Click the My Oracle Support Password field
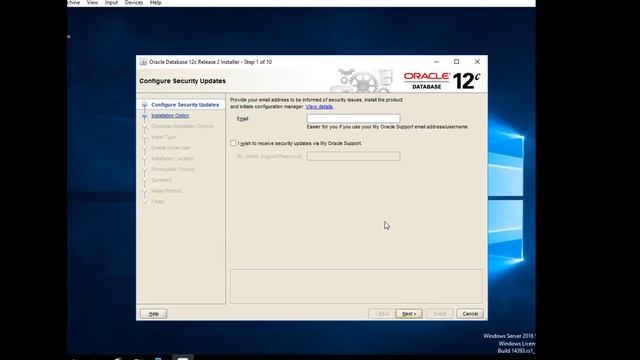This screenshot has width=640, height=360. click(353, 156)
